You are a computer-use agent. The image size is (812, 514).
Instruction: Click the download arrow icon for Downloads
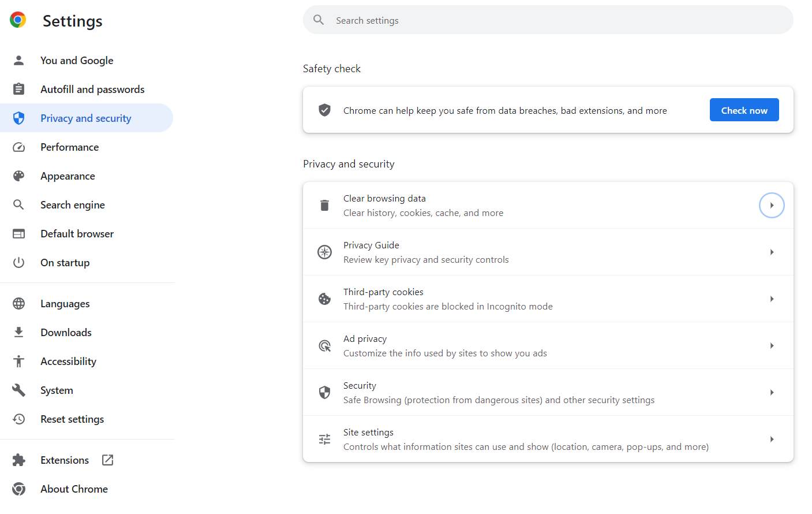click(18, 332)
